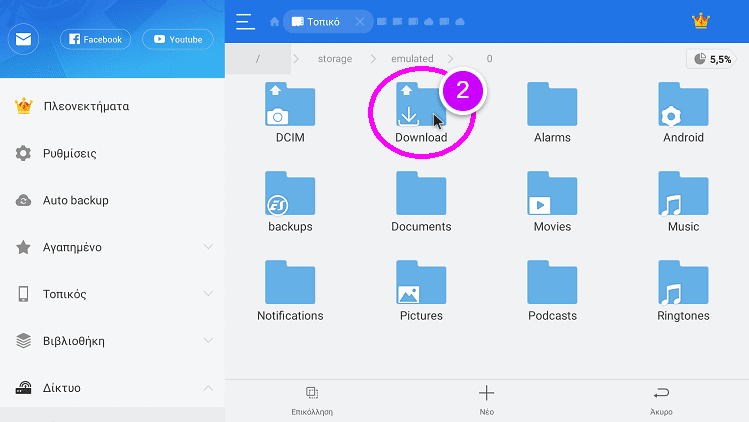Open the Ringtones folder
This screenshot has height=422, width=749.
[683, 291]
